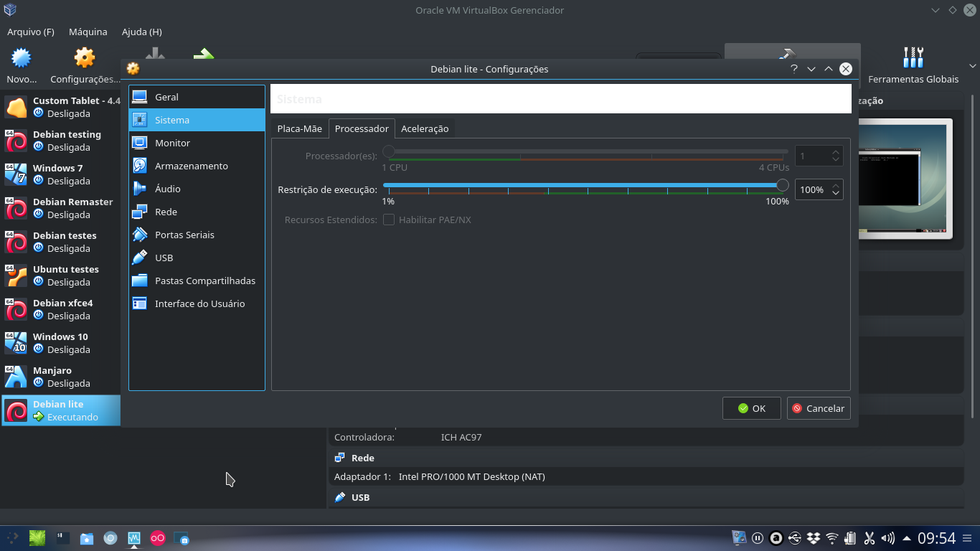Confirm settings with the OK button

751,408
